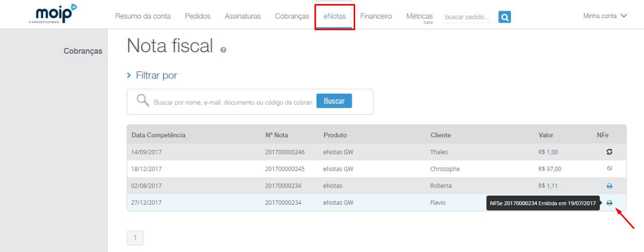Click the Cliente column header
Screen dimensions: 644x252
[x=441, y=135]
